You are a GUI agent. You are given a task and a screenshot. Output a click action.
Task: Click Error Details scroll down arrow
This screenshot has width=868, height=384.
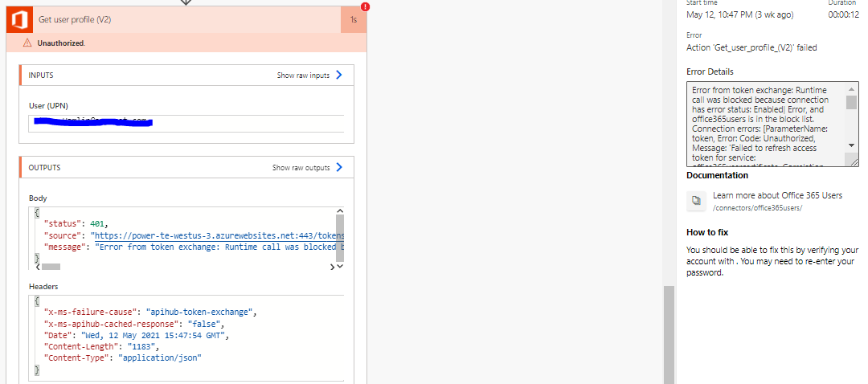click(851, 145)
